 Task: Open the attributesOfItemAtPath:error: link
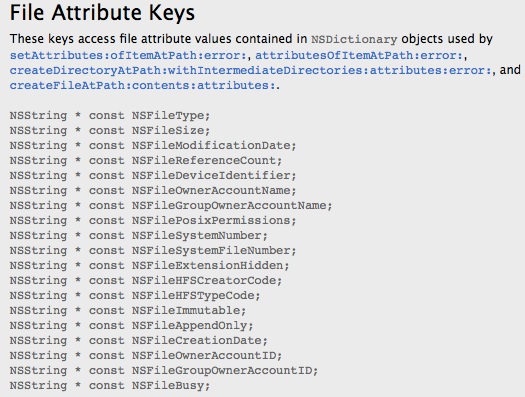click(x=359, y=55)
